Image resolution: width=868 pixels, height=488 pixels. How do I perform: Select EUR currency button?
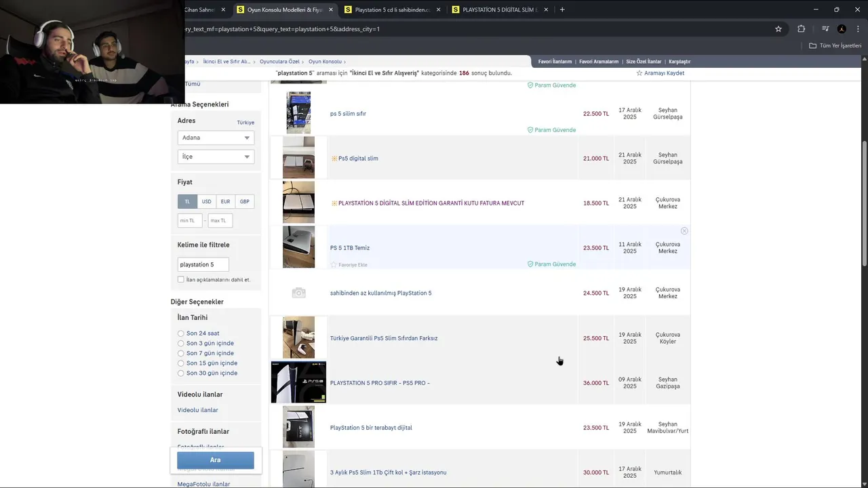[x=225, y=201]
